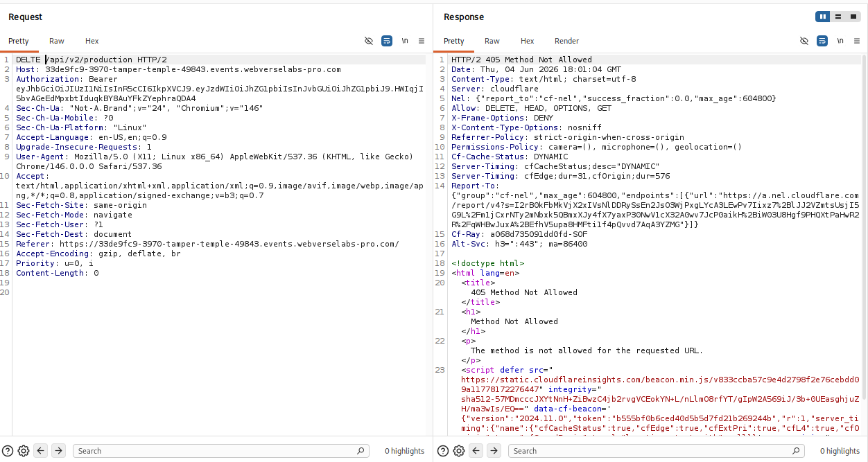Viewport: 868px width, 462px height.
Task: Open search settings gear below Request panel
Action: (23, 451)
